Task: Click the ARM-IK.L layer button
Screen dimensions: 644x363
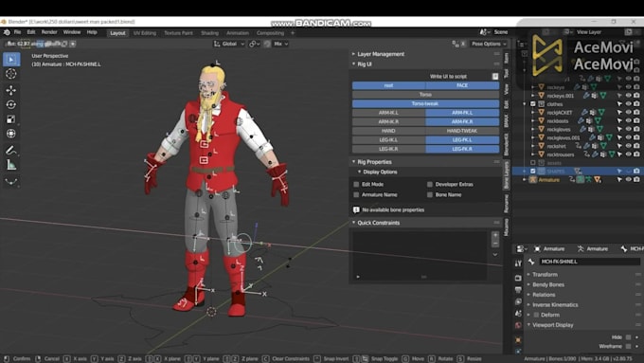Action: click(x=388, y=113)
